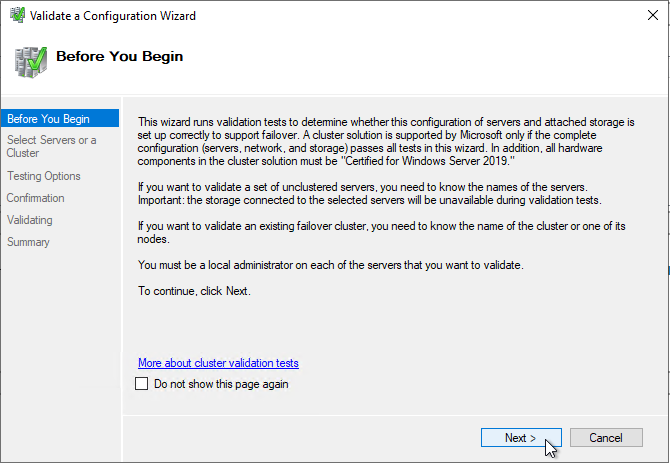
Task: Open the Testing Options step
Action: pyautogui.click(x=44, y=176)
